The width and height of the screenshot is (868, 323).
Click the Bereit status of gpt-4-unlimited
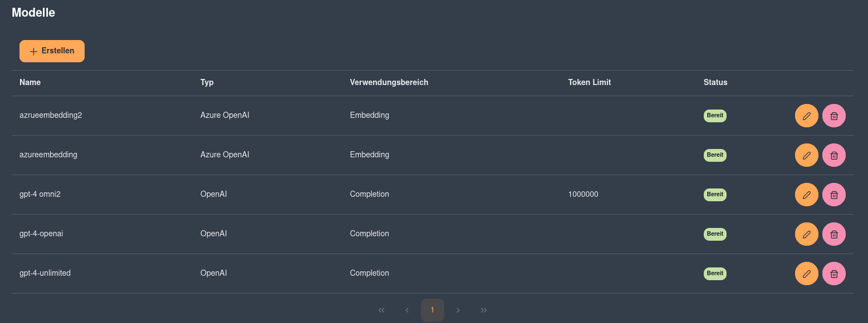click(x=715, y=274)
